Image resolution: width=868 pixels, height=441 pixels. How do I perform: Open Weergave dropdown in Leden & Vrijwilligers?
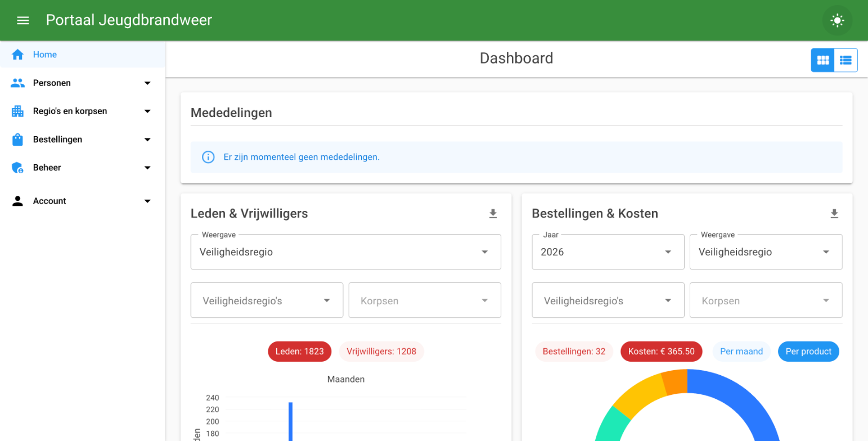[346, 252]
